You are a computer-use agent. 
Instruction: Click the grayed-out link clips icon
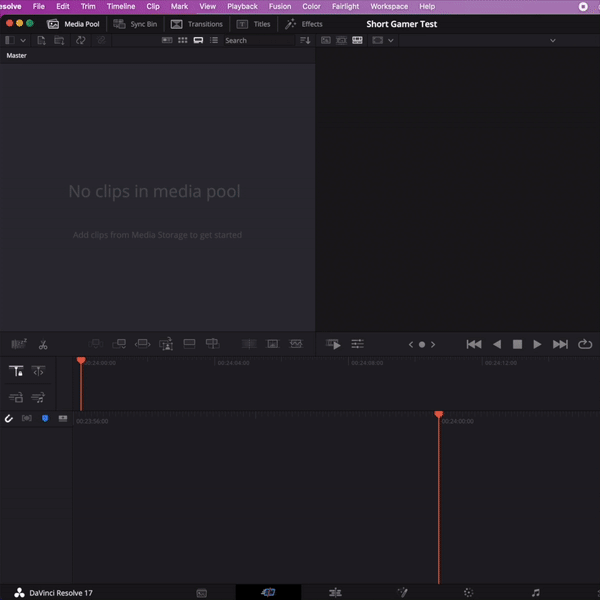[101, 40]
